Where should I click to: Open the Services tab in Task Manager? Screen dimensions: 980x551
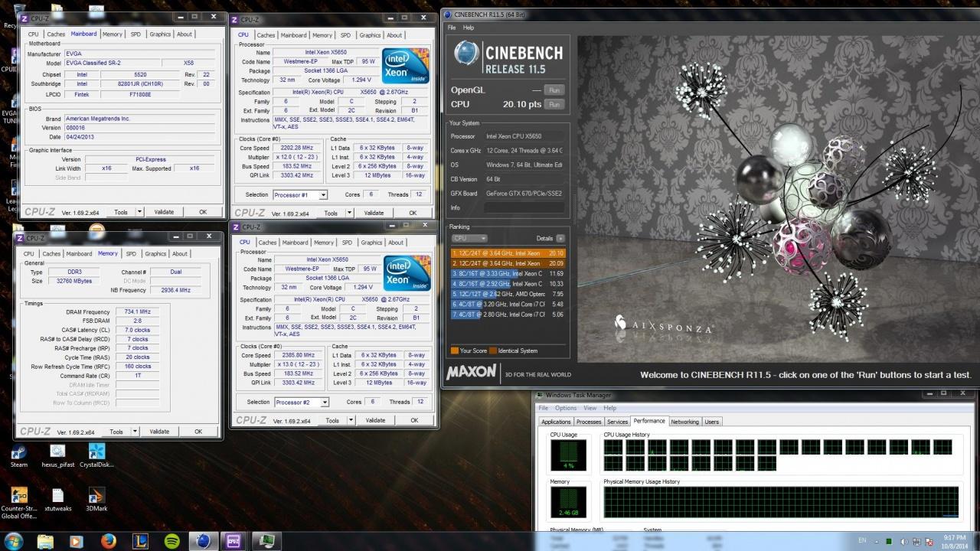coord(617,422)
